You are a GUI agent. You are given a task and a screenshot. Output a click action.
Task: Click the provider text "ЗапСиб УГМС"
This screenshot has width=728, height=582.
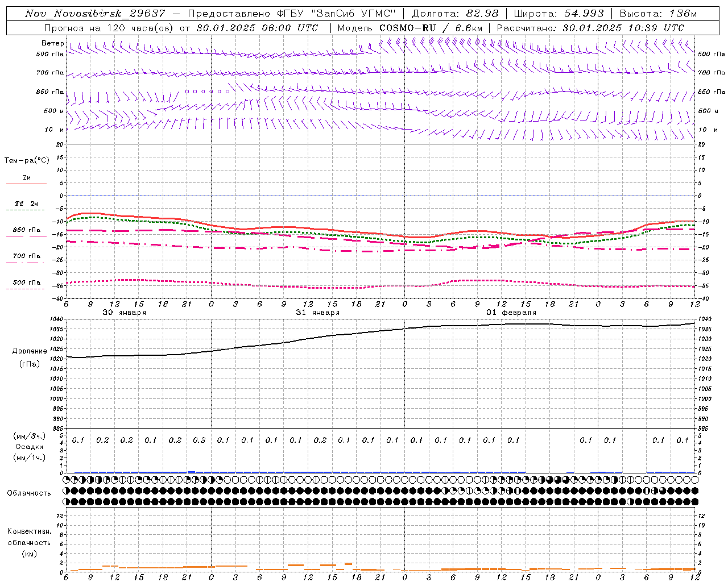354,14
